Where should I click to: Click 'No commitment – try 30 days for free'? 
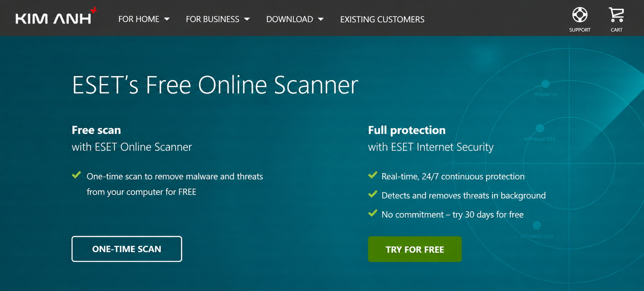coord(452,214)
